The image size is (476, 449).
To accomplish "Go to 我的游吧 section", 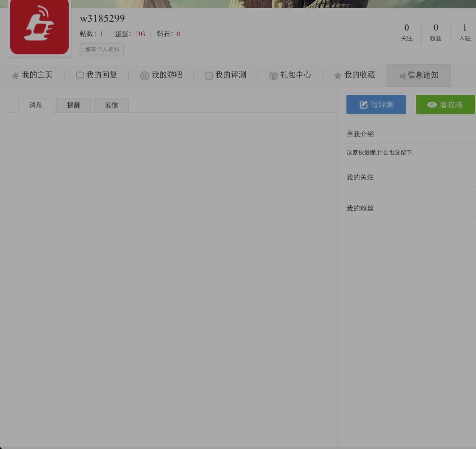I will click(161, 75).
